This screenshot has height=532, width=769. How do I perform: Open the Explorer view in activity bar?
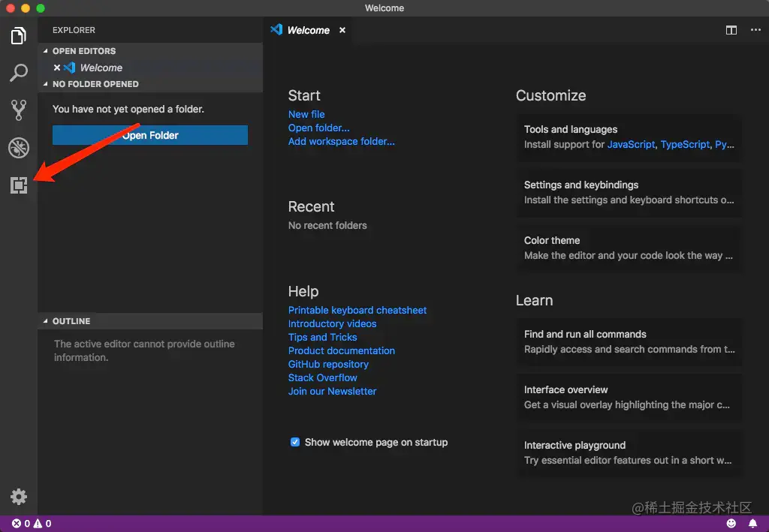[x=19, y=35]
